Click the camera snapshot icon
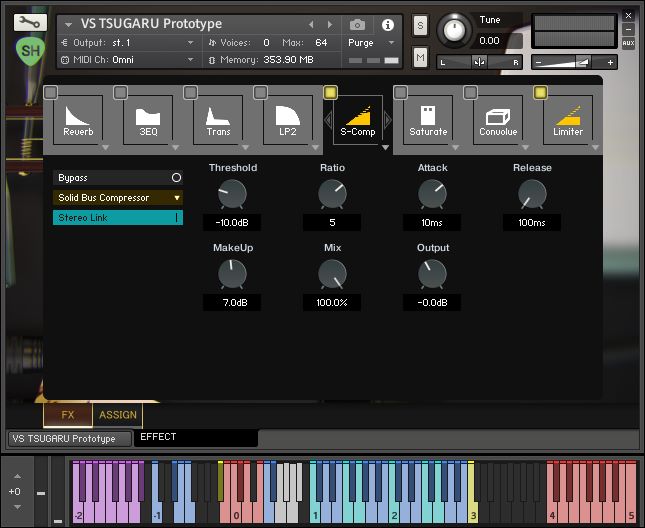Screen dimensions: 645x528 358,25
